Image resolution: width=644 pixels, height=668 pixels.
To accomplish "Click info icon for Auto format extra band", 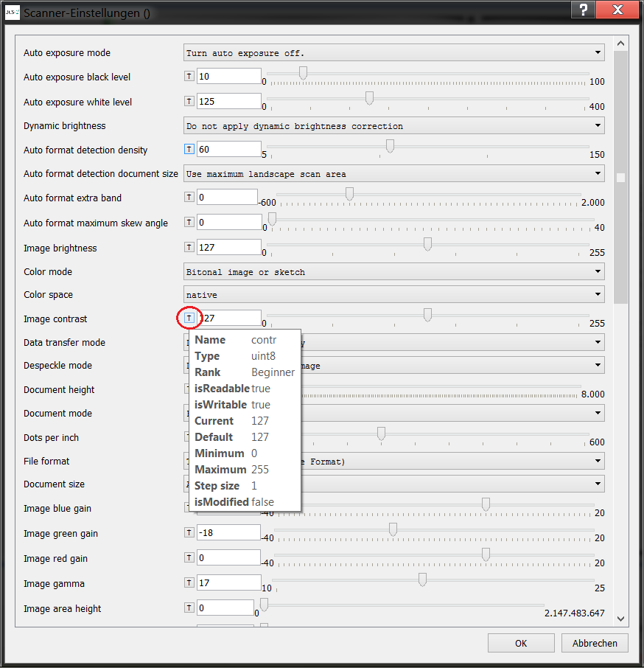I will pyautogui.click(x=189, y=197).
